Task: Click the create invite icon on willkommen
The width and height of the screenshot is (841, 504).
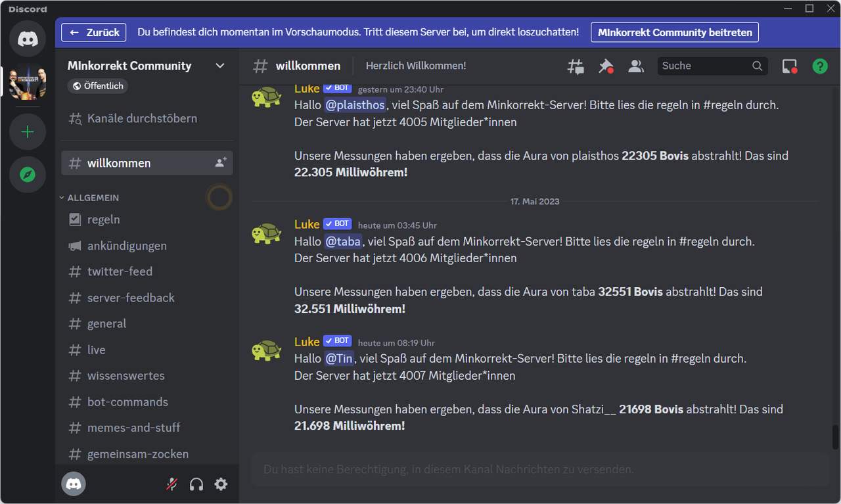Action: [x=221, y=162]
